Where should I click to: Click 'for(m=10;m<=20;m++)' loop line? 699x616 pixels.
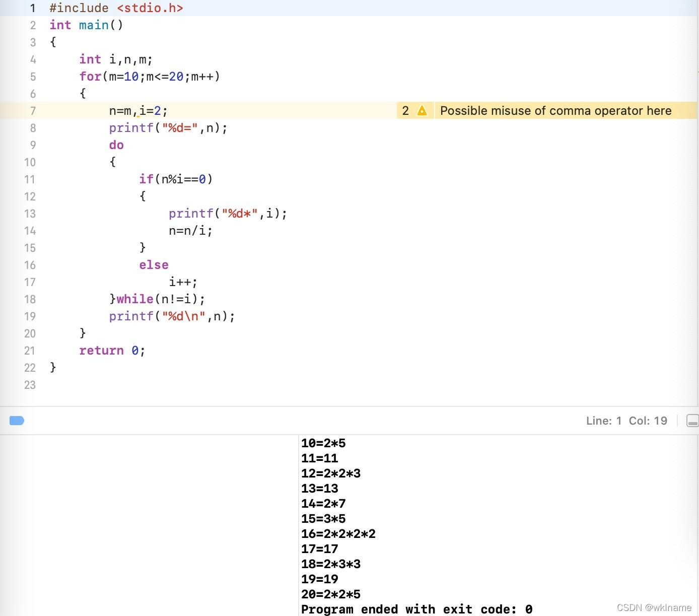tap(150, 77)
